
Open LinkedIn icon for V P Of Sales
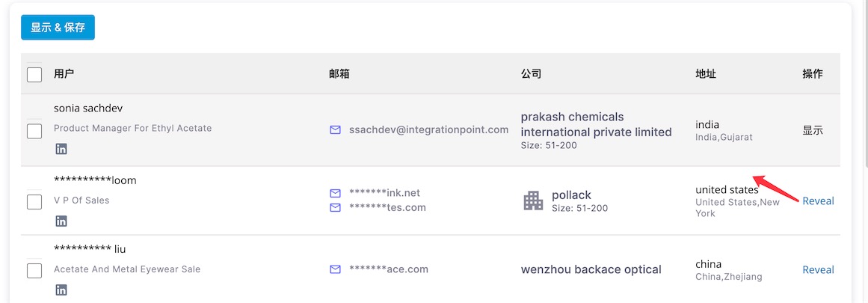(x=61, y=221)
